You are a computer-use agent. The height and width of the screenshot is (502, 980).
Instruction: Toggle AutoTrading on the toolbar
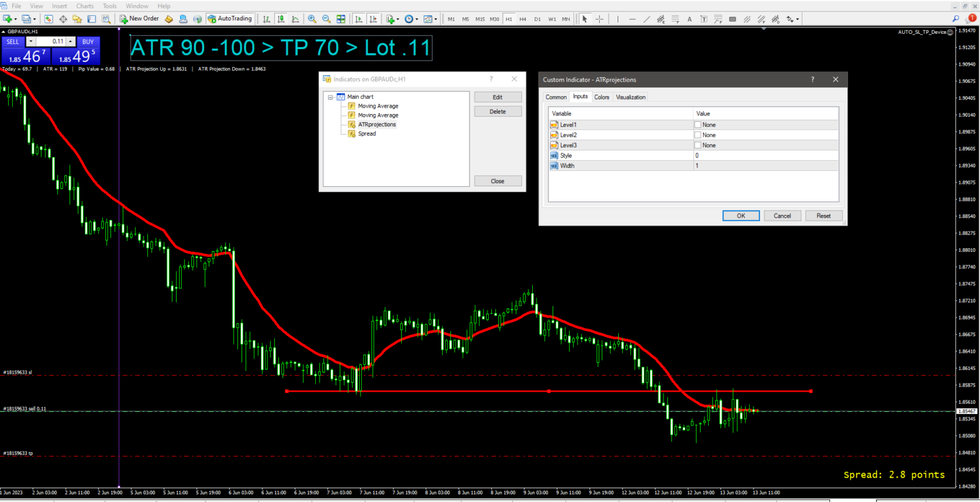230,18
